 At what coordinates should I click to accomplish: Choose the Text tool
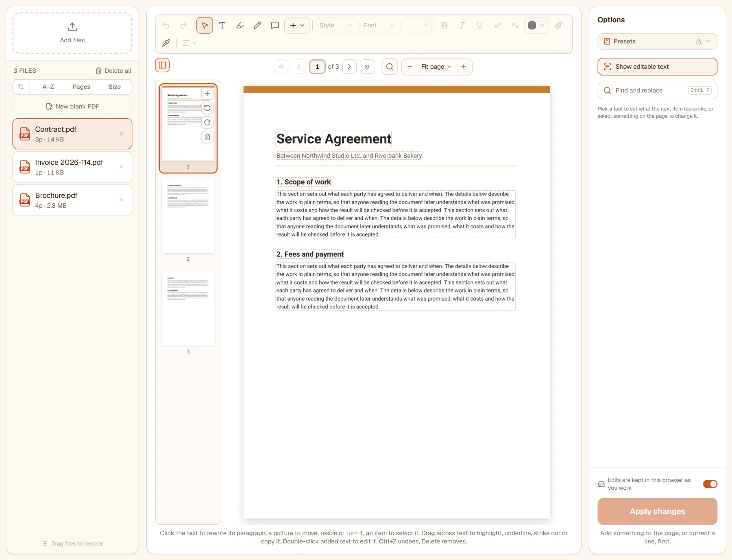tap(222, 25)
